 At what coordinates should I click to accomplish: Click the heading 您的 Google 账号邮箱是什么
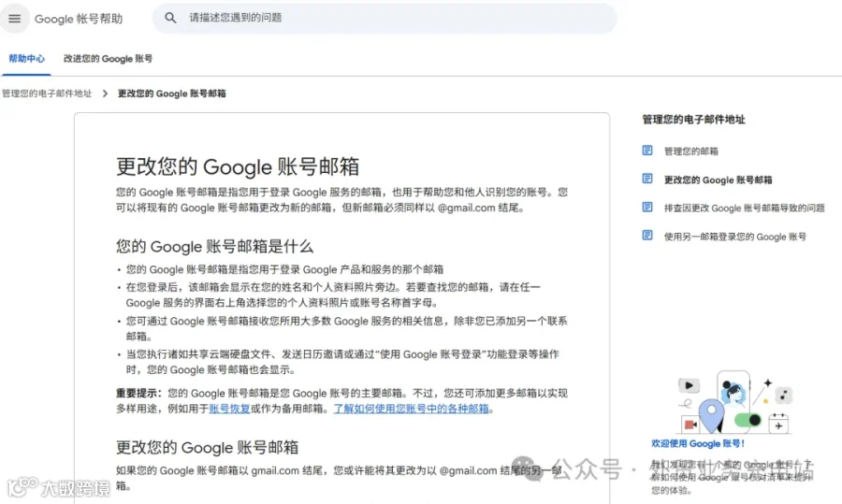pyautogui.click(x=215, y=246)
